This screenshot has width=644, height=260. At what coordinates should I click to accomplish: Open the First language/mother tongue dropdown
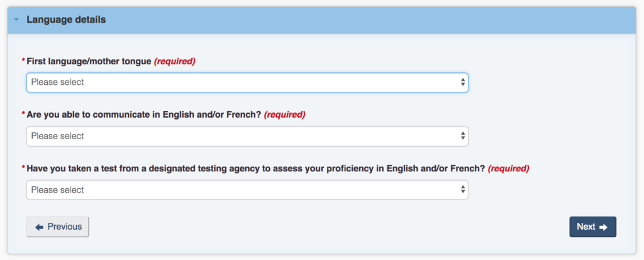click(247, 82)
